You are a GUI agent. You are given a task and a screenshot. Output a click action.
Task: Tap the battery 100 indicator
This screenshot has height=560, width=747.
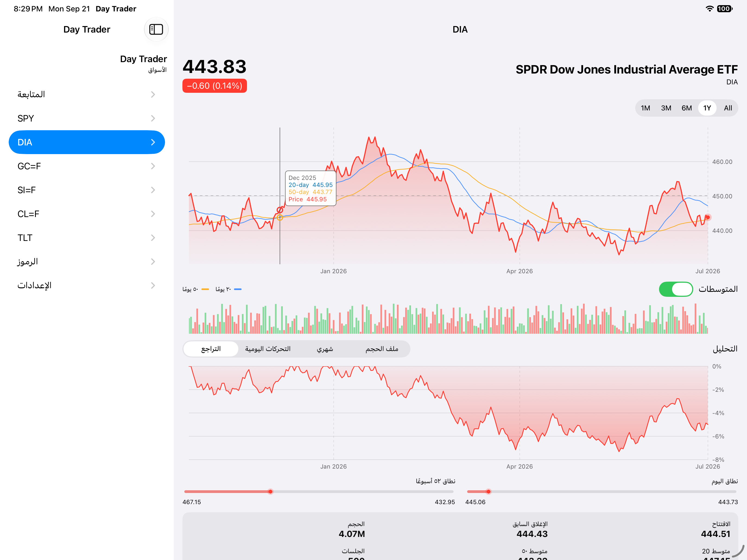coord(724,9)
